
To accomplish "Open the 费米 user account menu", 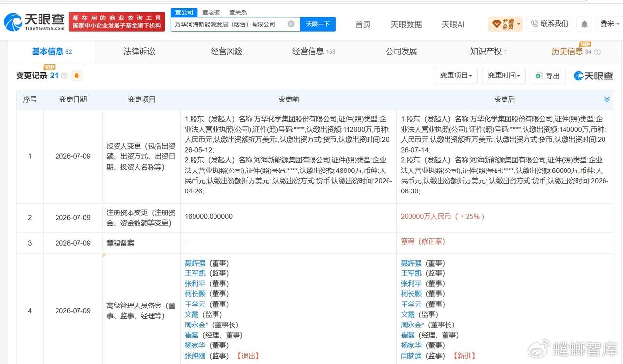I will 609,24.
